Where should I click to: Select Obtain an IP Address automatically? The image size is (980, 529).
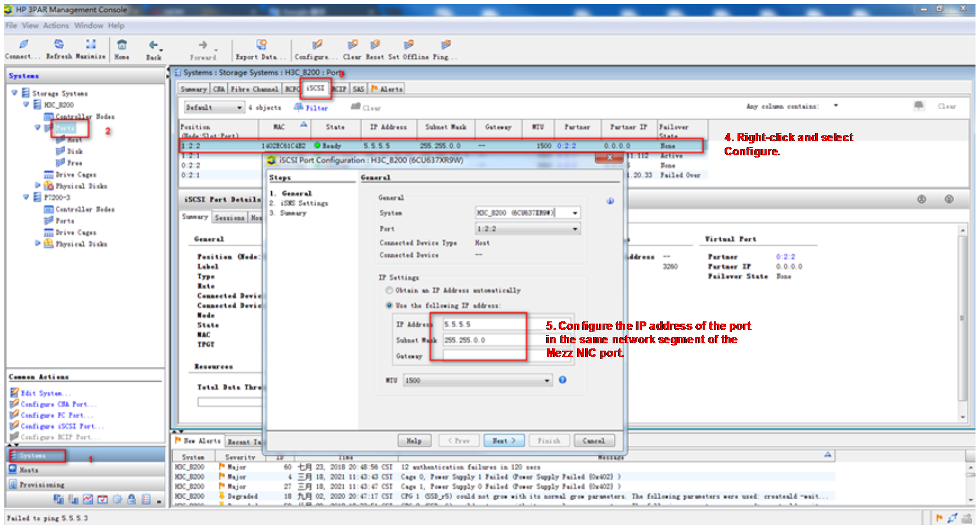click(x=389, y=290)
